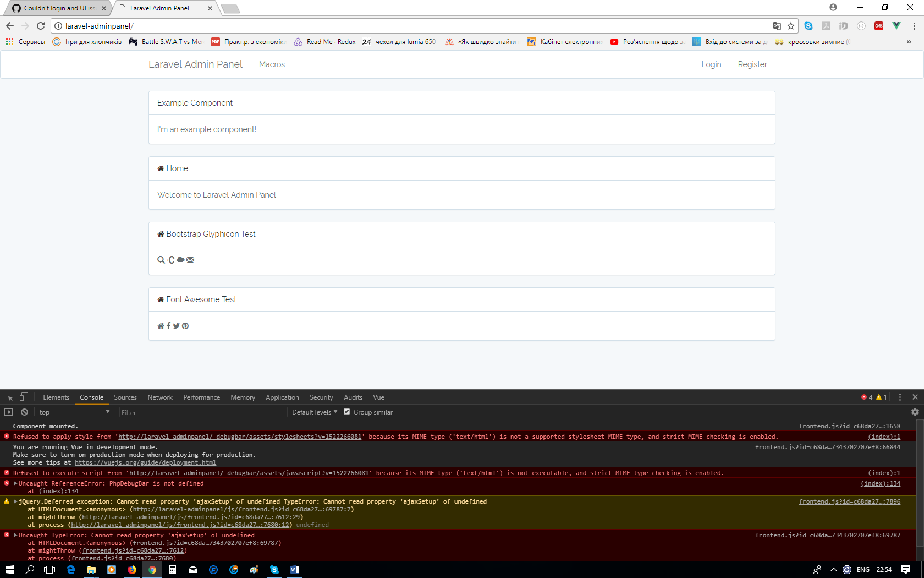924x578 pixels.
Task: Open the DevTools settings gear
Action: point(915,412)
